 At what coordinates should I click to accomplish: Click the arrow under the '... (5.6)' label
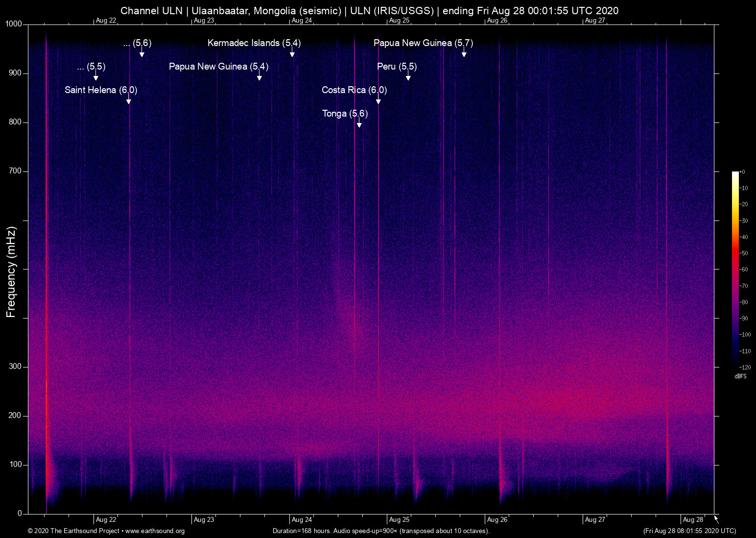click(142, 53)
